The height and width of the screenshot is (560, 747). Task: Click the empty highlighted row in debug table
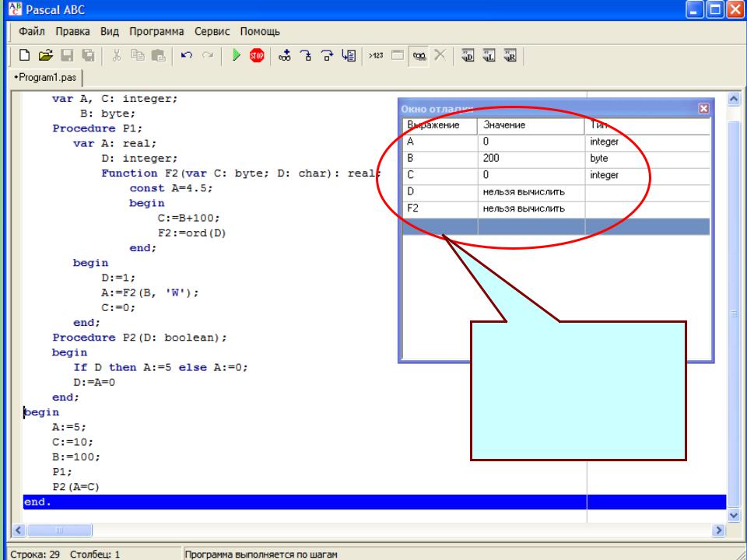click(556, 226)
